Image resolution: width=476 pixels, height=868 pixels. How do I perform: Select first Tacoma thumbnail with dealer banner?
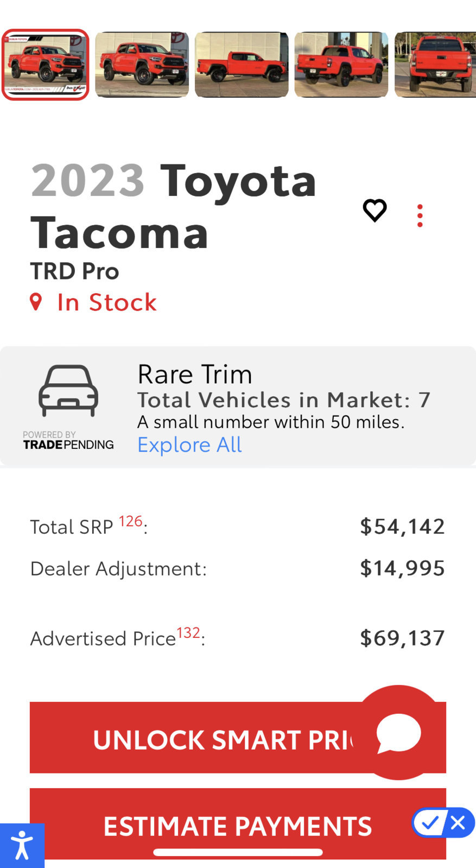click(46, 65)
